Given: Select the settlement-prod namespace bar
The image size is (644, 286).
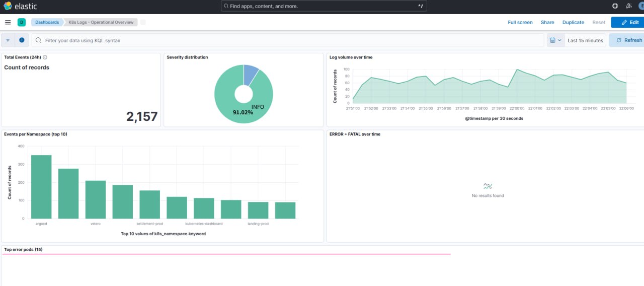Looking at the screenshot, I should coord(149,204).
